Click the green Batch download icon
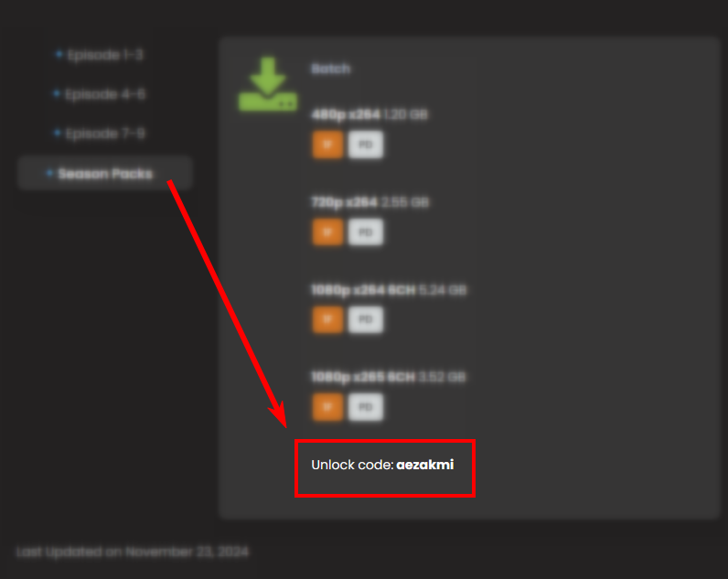This screenshot has width=728, height=579. tap(268, 84)
